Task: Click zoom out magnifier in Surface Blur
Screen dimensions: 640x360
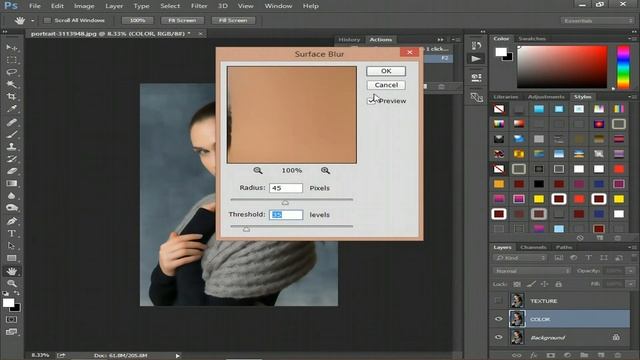Action: pos(258,171)
